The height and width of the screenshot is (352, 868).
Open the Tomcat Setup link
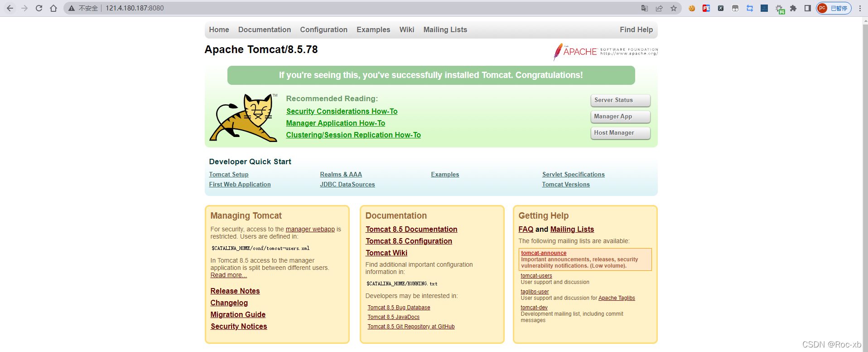229,174
